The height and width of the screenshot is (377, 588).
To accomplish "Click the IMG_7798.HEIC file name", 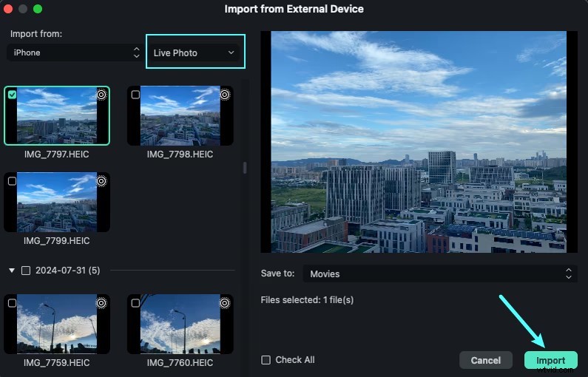I will pos(180,154).
